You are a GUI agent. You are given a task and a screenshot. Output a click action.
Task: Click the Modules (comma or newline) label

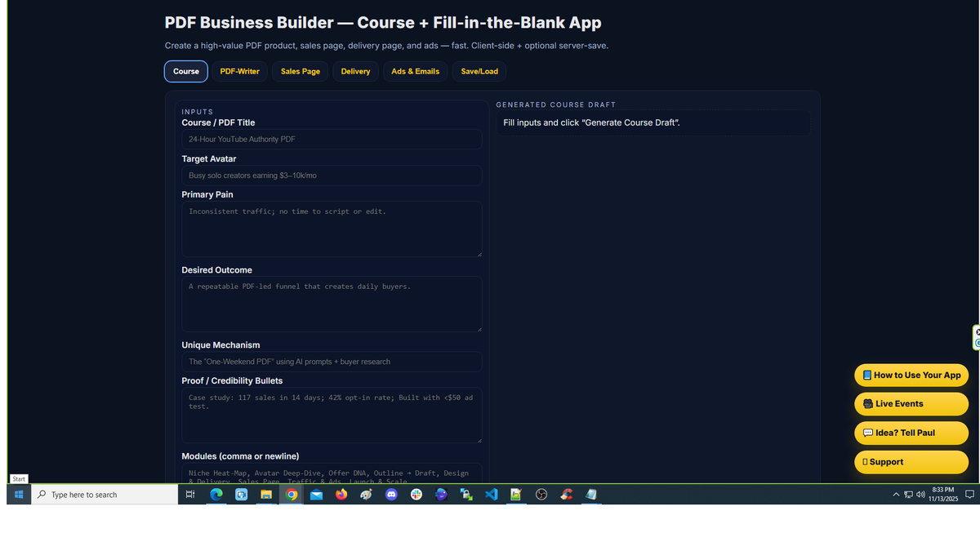coord(240,456)
